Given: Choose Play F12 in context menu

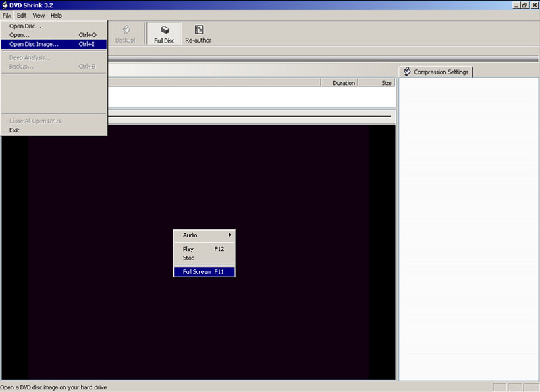Looking at the screenshot, I should pyautogui.click(x=205, y=249).
